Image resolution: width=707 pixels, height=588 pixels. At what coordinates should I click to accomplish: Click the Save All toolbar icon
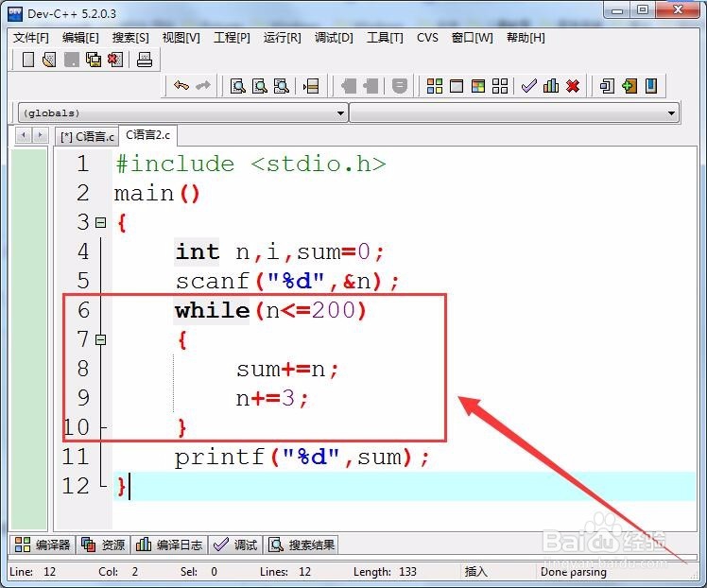point(94,60)
